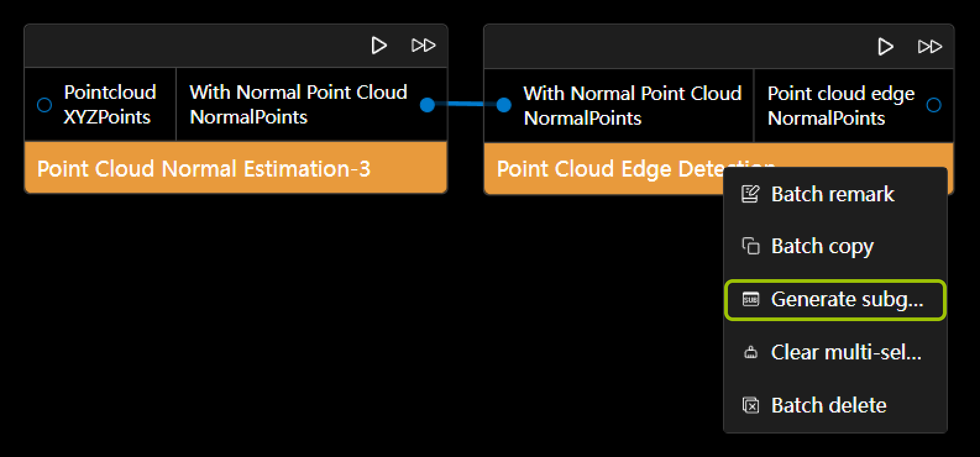Select Generate subgraph menu entry

coord(847,300)
